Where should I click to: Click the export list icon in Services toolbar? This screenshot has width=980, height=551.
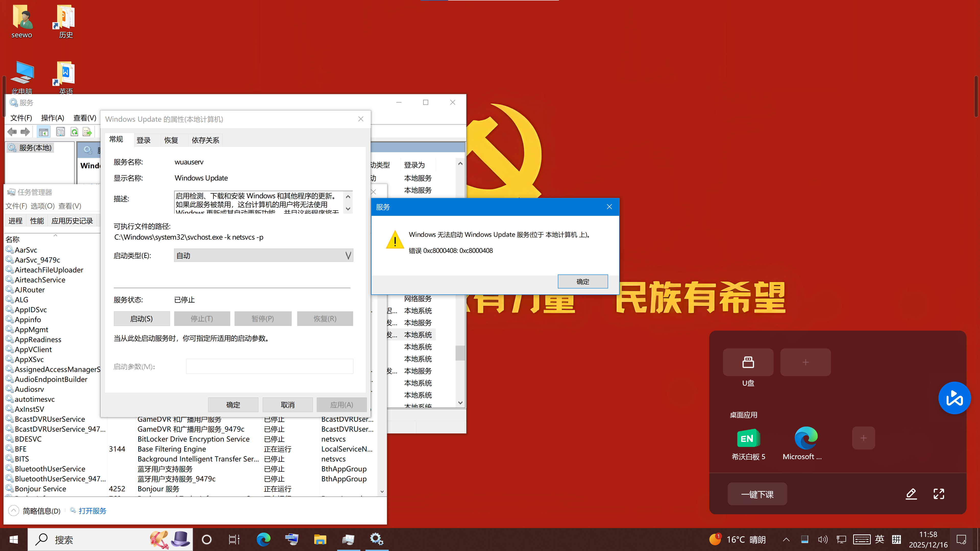tap(88, 132)
